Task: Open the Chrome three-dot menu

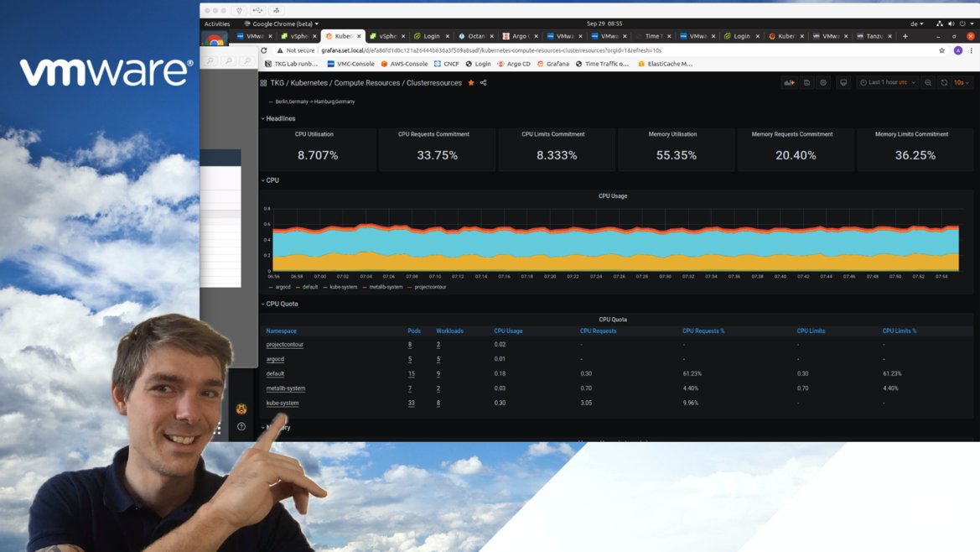Action: coord(972,50)
